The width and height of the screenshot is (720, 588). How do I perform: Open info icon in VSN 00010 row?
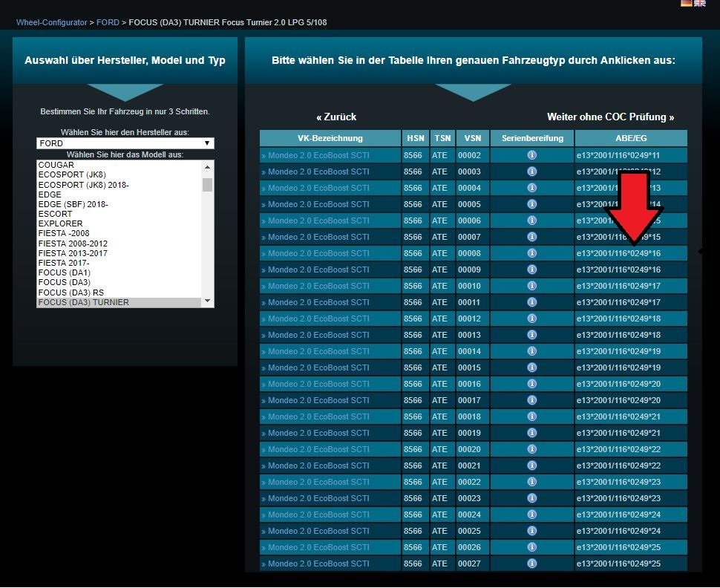(531, 286)
